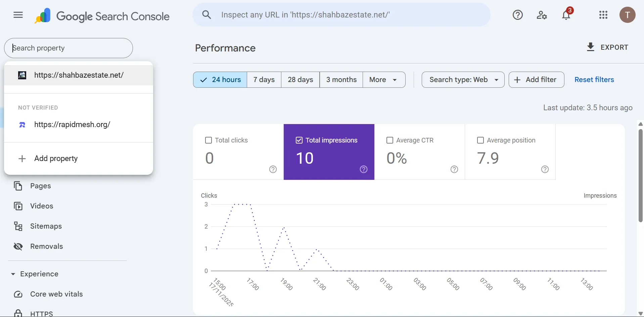Enable the Total clicks checkbox
Viewport: 644px width, 317px height.
(x=209, y=140)
